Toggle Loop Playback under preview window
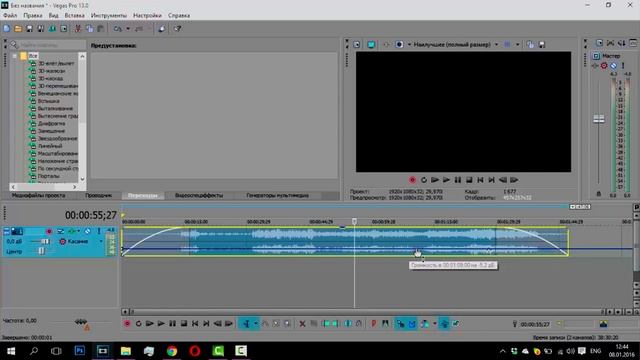Image resolution: width=640 pixels, height=360 pixels. [x=424, y=180]
